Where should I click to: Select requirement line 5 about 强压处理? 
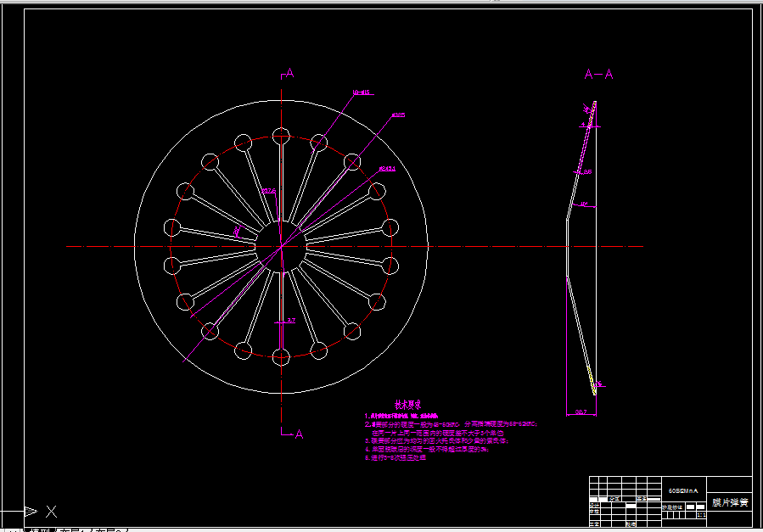click(x=396, y=457)
